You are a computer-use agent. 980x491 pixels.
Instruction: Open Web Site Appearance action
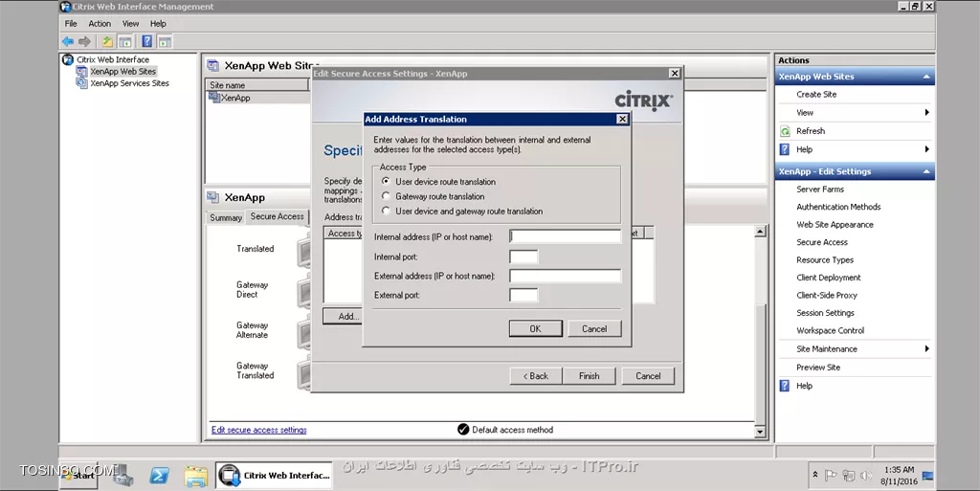(x=835, y=224)
